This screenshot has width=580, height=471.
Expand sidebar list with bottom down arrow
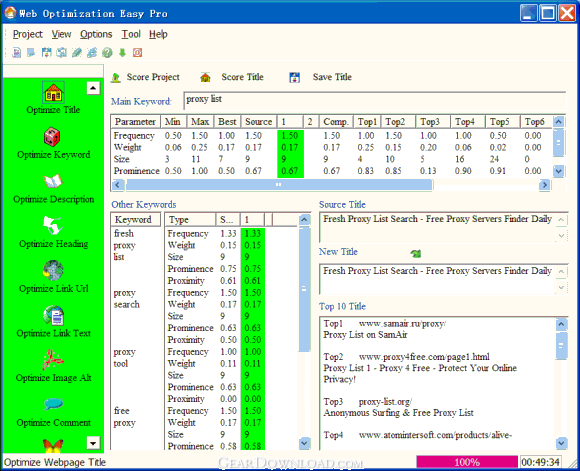(x=93, y=443)
